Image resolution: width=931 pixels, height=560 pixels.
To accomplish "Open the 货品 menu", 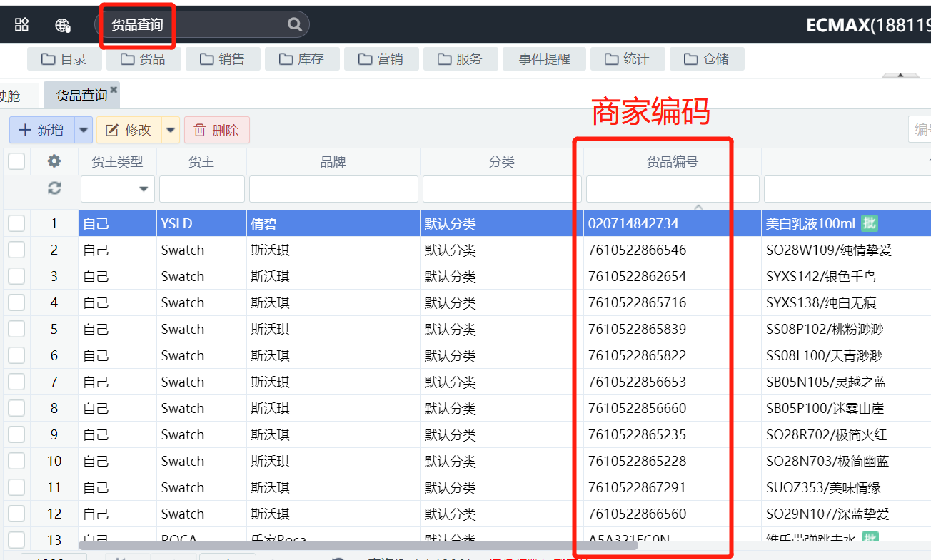I will click(144, 59).
